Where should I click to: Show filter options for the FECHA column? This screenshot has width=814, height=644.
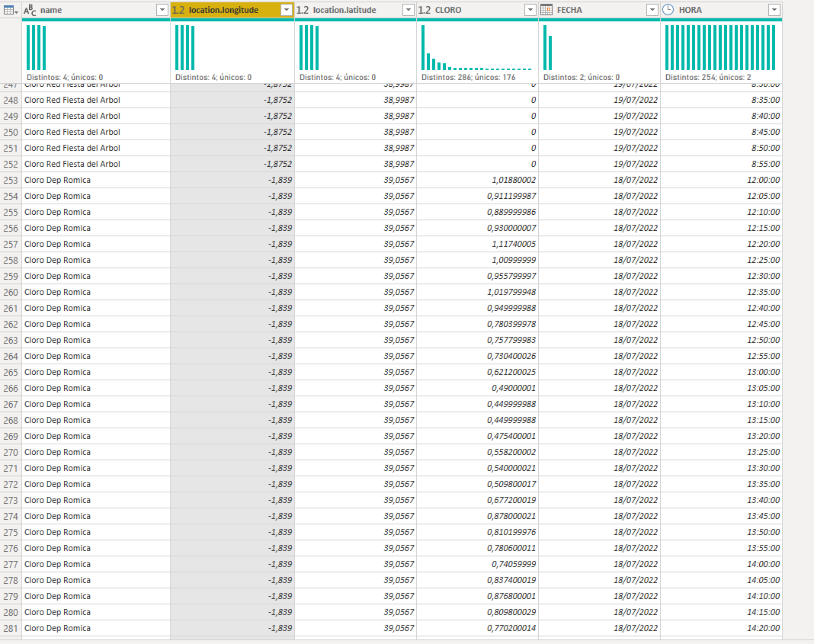coord(652,10)
